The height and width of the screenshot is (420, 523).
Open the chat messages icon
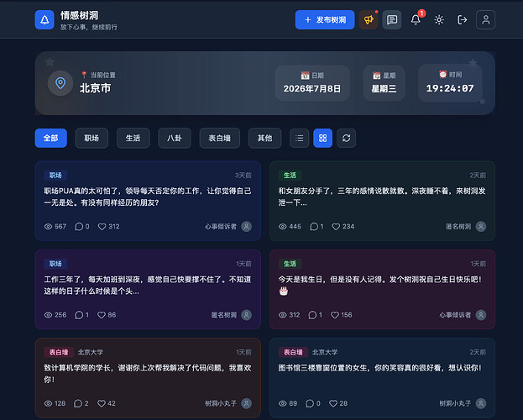click(392, 19)
